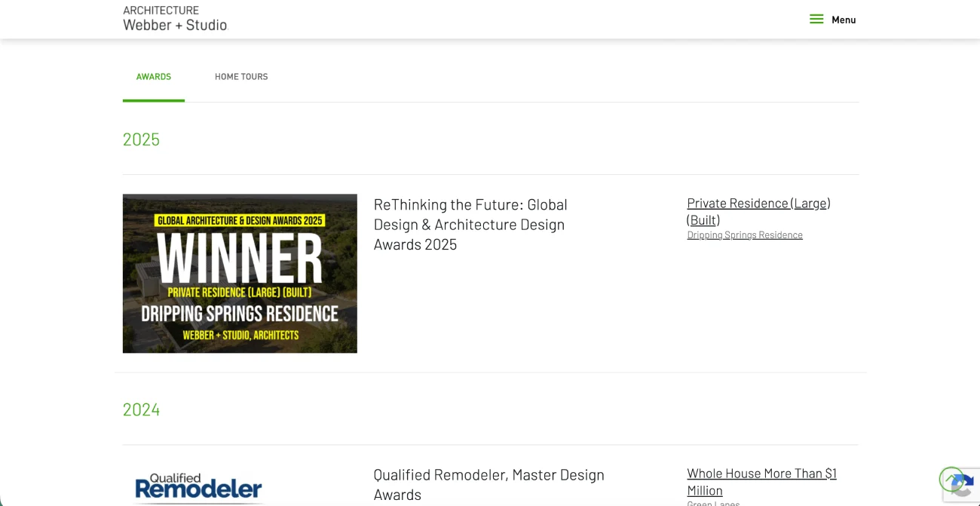
Task: Go to Webber + Studio logo home
Action: pyautogui.click(x=175, y=18)
